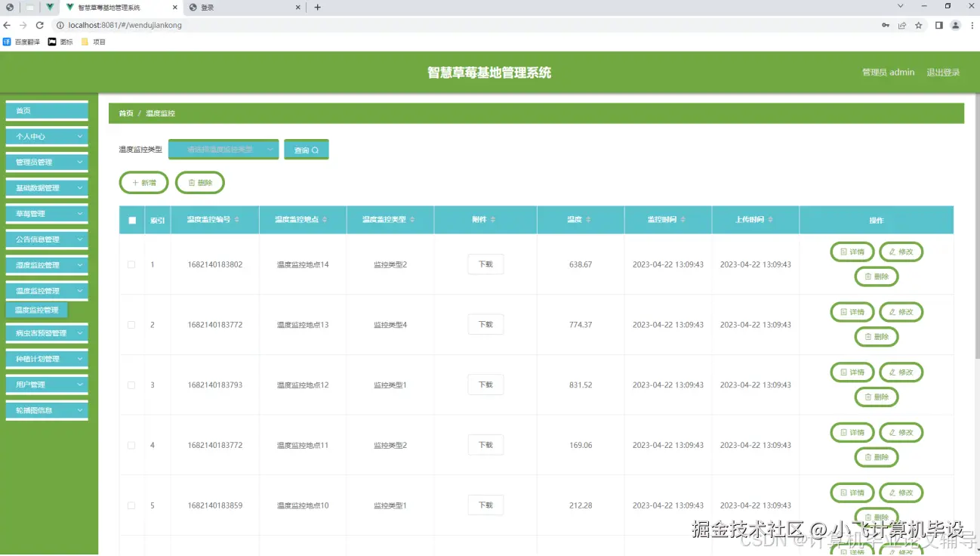Sort by the 上传时间 column sort arrows

pyautogui.click(x=771, y=220)
